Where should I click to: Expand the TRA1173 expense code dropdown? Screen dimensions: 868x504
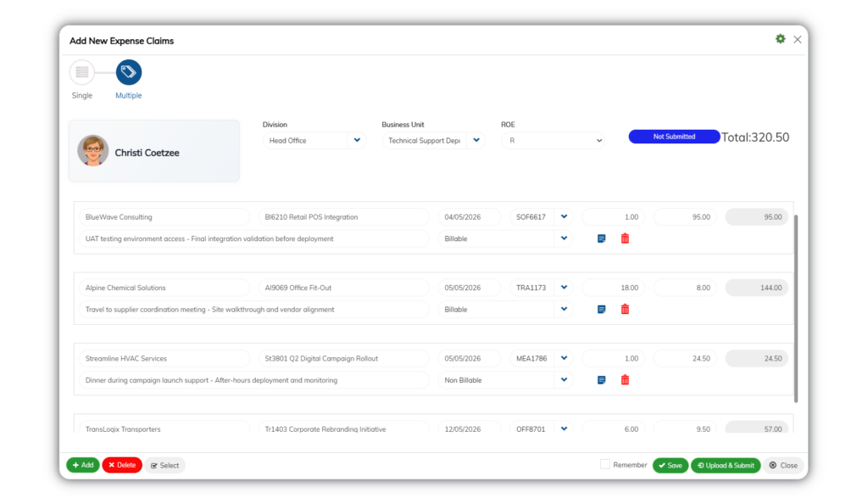tap(564, 288)
